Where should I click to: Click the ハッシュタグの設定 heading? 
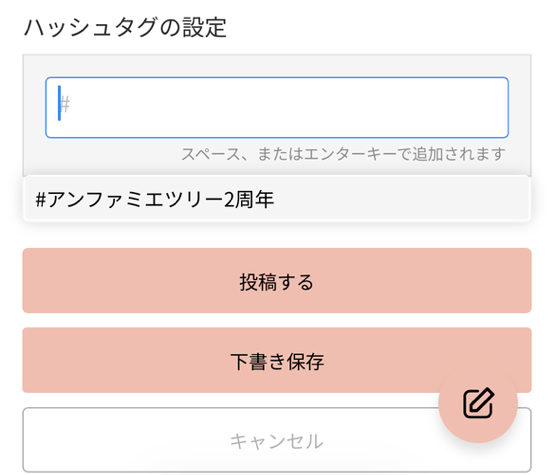click(125, 28)
